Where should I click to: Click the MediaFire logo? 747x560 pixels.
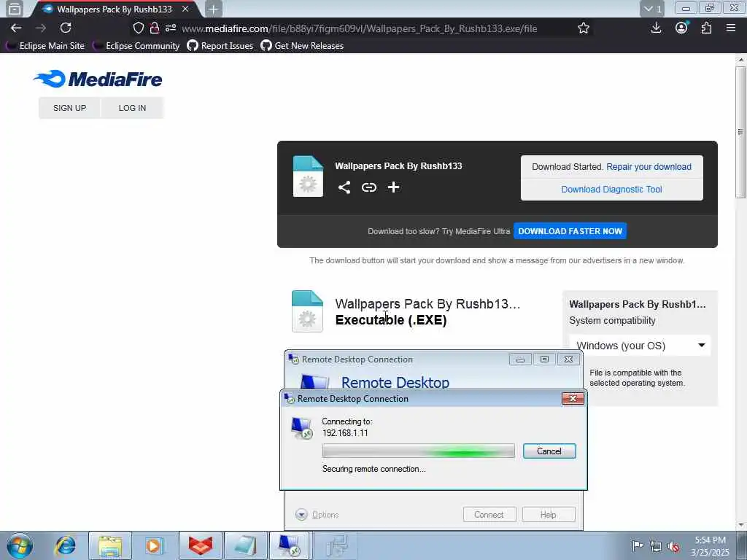coord(98,79)
